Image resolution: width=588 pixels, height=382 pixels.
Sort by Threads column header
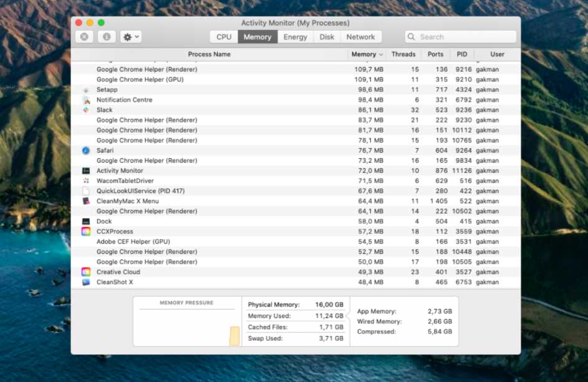tap(403, 54)
